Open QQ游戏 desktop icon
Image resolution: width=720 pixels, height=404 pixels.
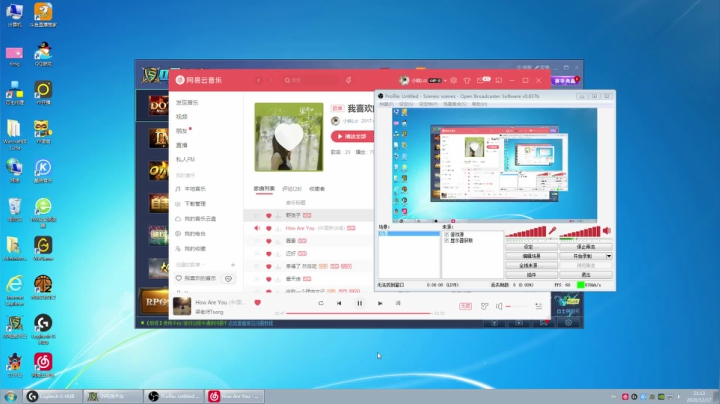click(43, 54)
